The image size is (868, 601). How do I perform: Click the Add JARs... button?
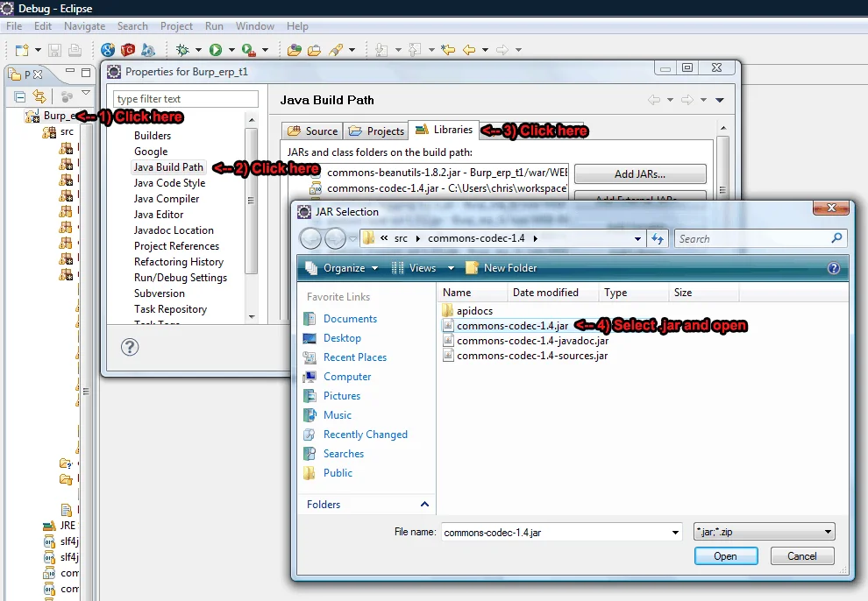tap(639, 173)
